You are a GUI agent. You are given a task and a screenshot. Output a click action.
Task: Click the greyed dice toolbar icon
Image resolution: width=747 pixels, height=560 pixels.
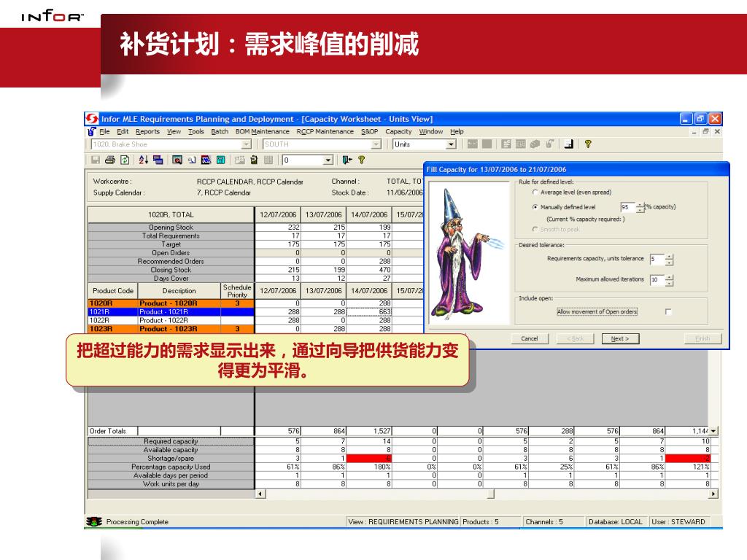click(535, 144)
